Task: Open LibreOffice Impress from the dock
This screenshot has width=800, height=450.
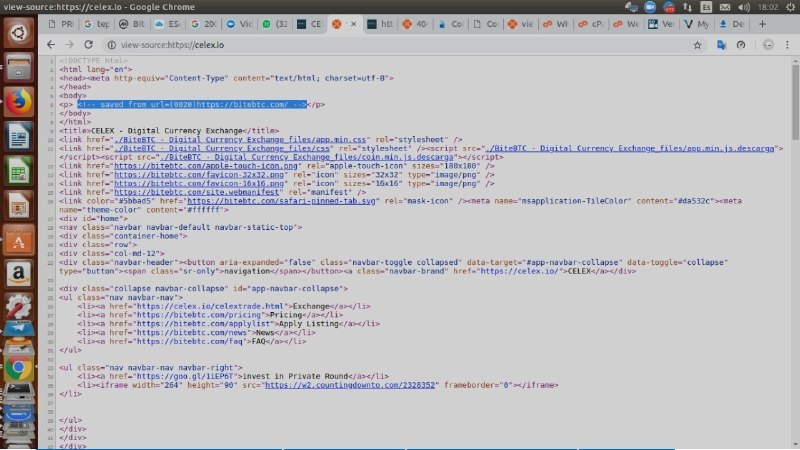Action: [19, 205]
